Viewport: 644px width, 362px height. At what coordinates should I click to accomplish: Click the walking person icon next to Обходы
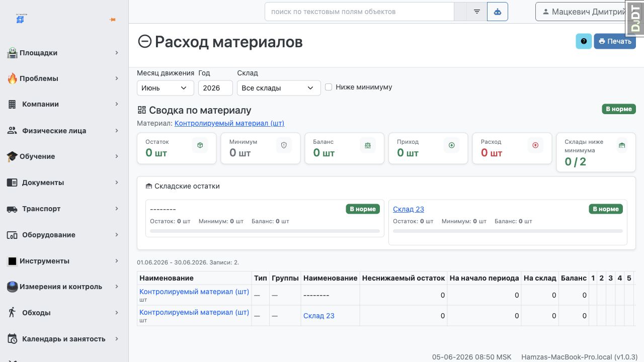[x=12, y=313]
